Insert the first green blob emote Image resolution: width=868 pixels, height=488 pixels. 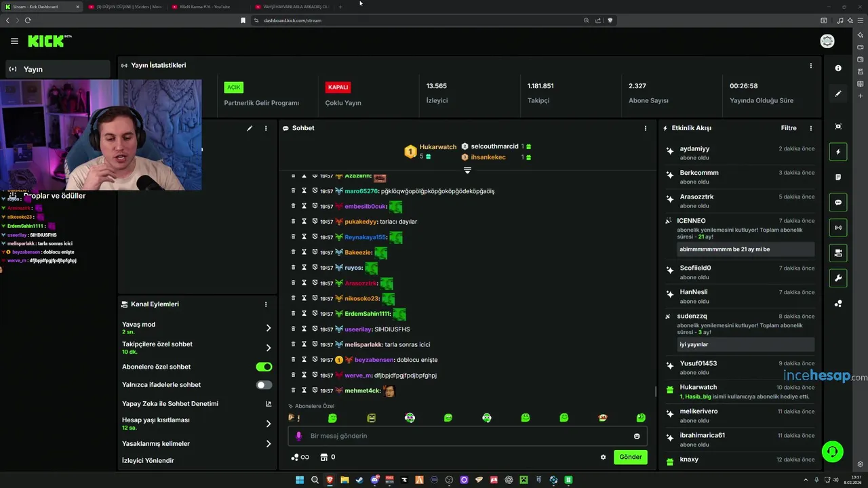[332, 418]
